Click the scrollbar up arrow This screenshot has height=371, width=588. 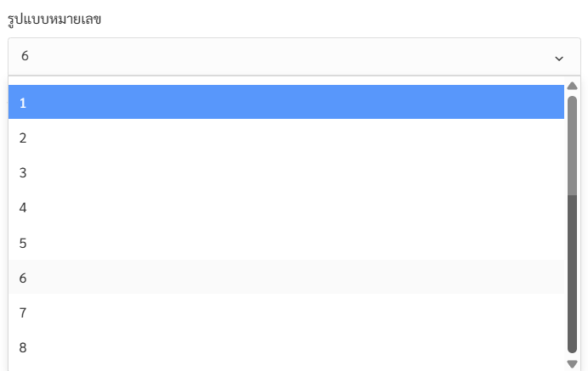[572, 86]
